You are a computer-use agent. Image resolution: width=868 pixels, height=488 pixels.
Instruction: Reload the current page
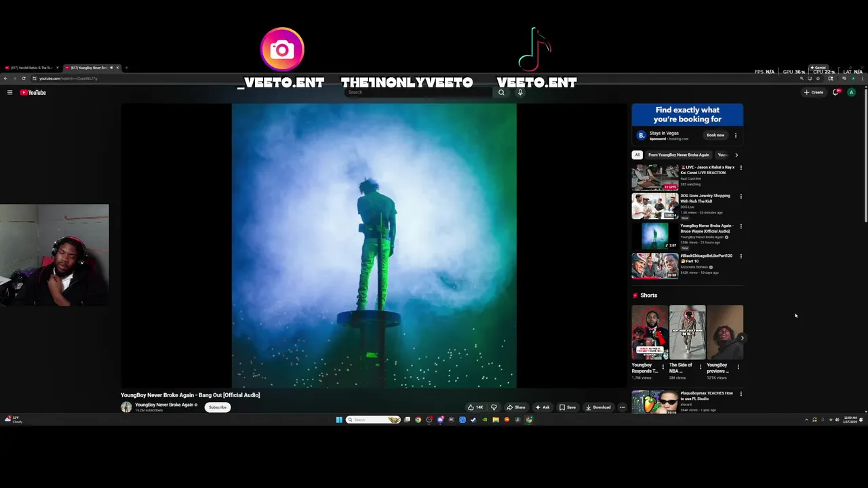[23, 79]
